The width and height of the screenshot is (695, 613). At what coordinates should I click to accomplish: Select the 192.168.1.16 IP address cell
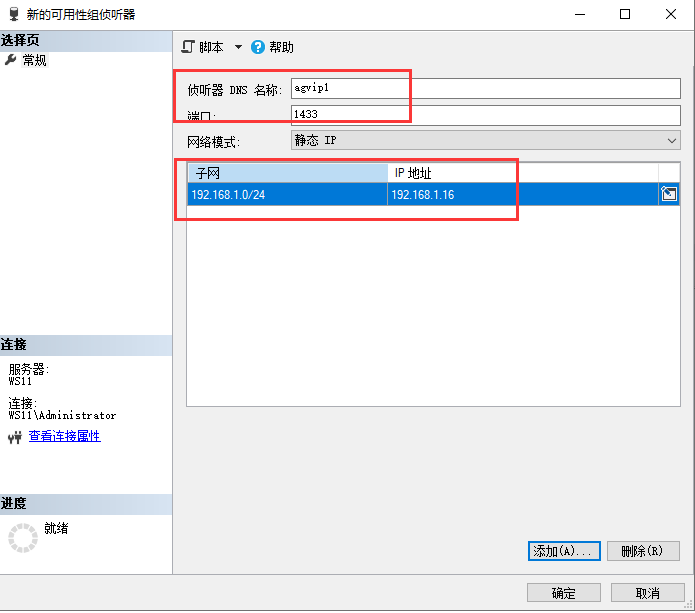point(522,194)
